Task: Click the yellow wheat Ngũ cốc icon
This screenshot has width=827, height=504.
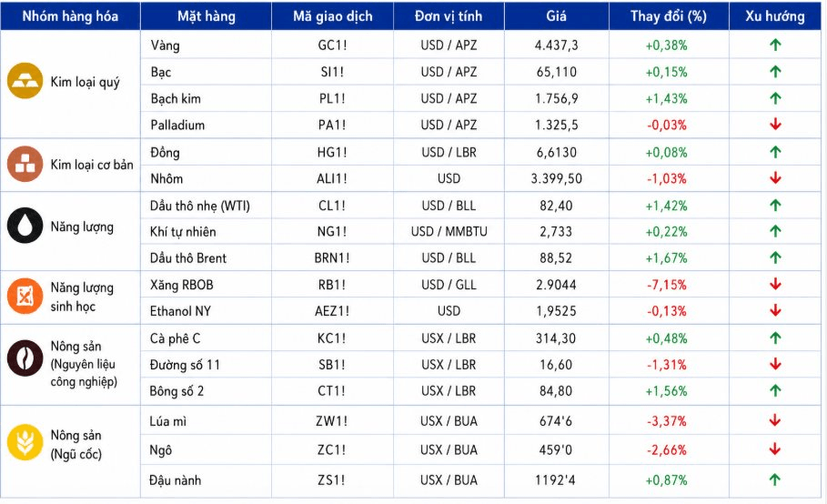Action: coord(25,442)
